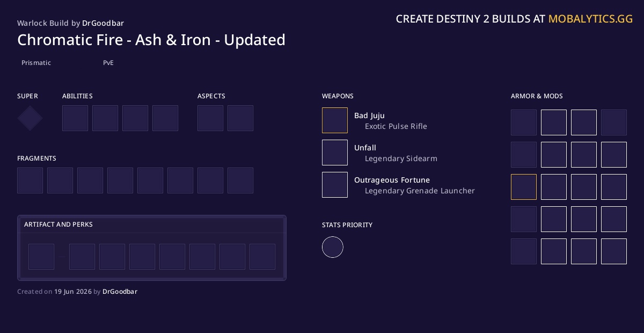
Task: Click the Unfall sidearm icon
Action: pos(335,153)
